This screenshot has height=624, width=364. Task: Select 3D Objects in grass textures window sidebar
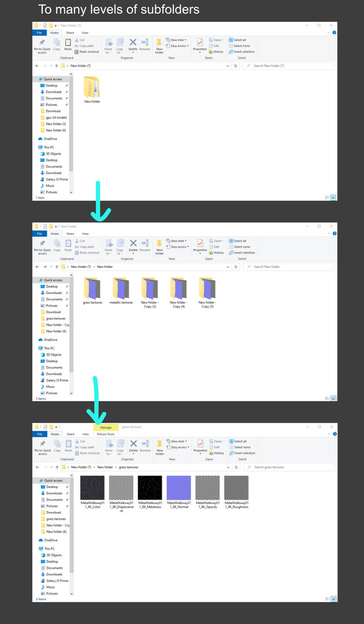pos(51,555)
